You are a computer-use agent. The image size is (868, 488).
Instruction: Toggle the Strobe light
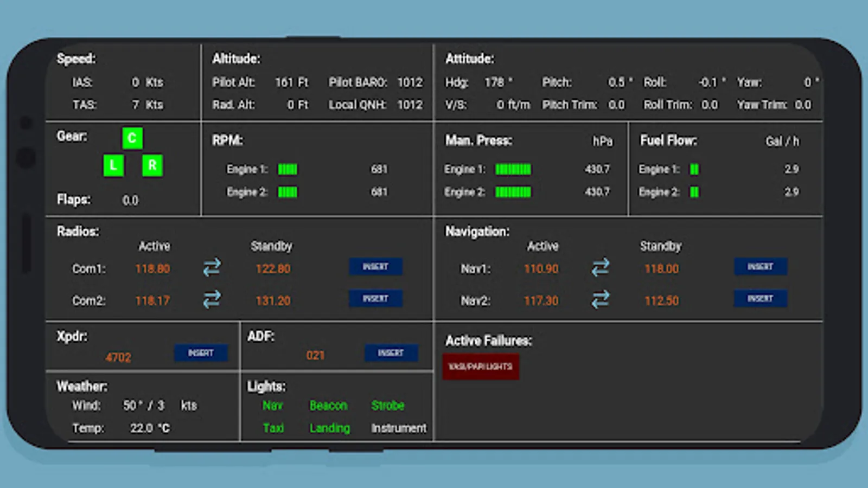388,406
